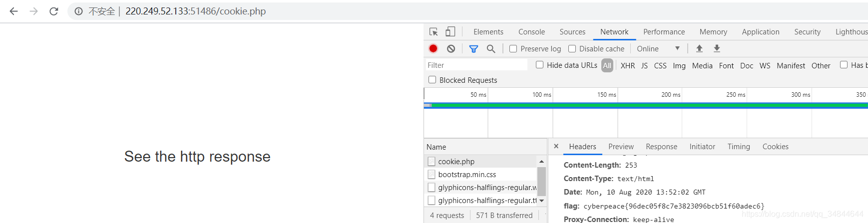Select the glyphicons-halflings-regular.w request row
868x223 pixels.
point(481,188)
